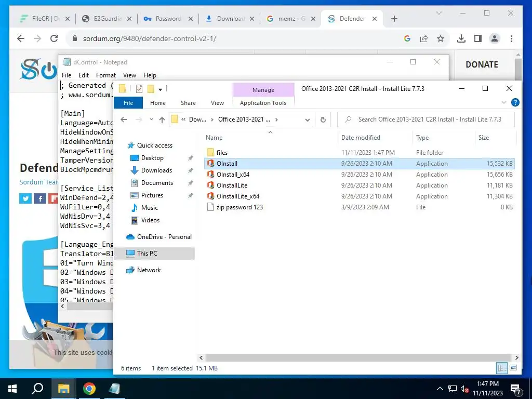Screen dimensions: 532x399
Task: Click Explorer horizontal scrollbar
Action: (x=358, y=357)
